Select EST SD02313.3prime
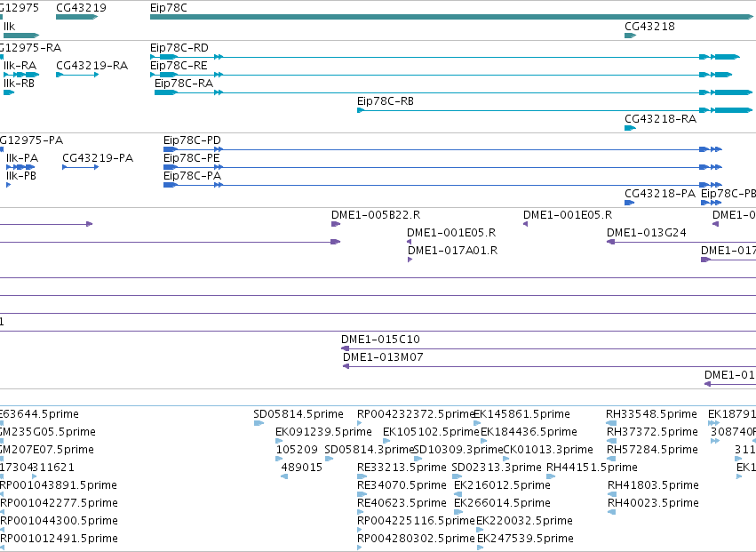The width and height of the screenshot is (756, 552). pos(497,468)
